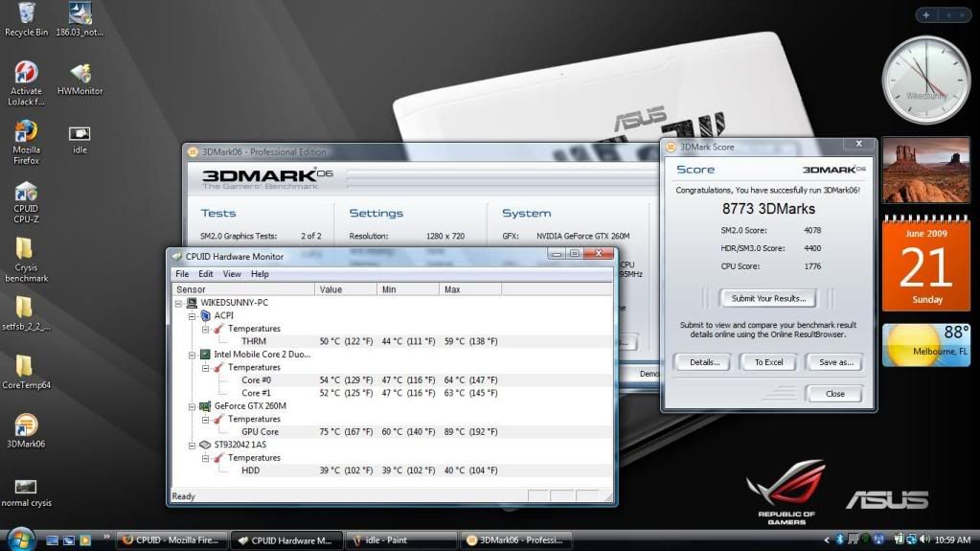Click the Value column header
The width and height of the screenshot is (980, 551).
[346, 289]
